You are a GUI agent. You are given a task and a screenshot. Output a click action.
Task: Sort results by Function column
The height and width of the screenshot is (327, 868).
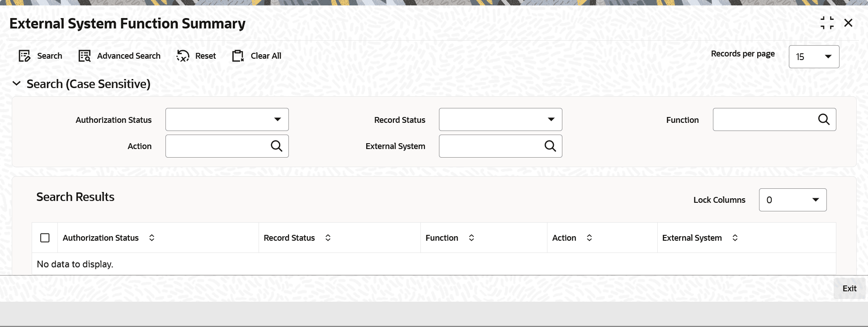(x=472, y=238)
